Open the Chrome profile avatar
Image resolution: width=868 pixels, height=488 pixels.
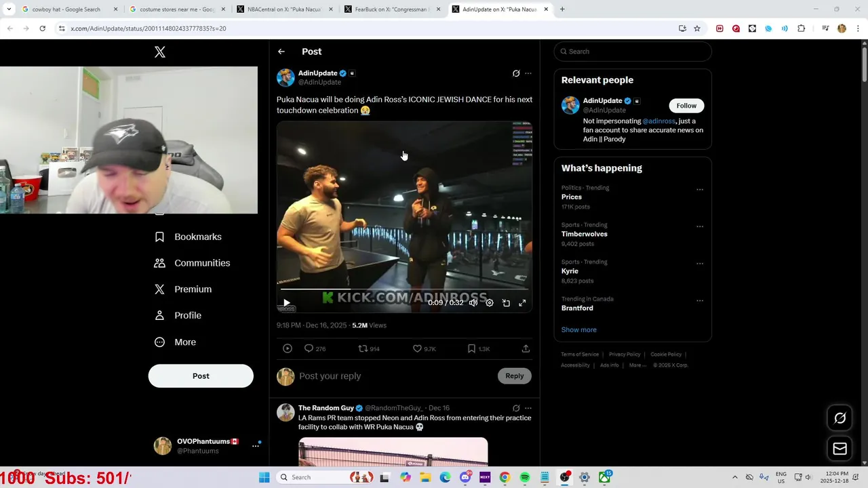tap(842, 28)
